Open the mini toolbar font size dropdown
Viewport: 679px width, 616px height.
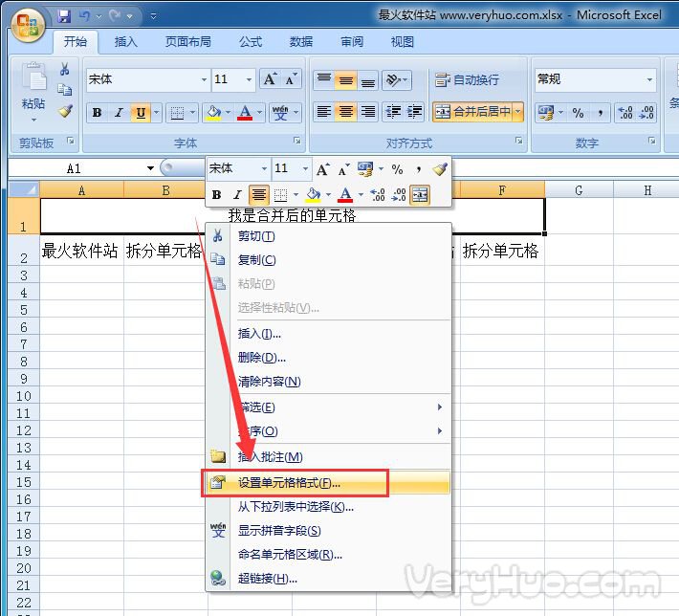click(x=305, y=168)
